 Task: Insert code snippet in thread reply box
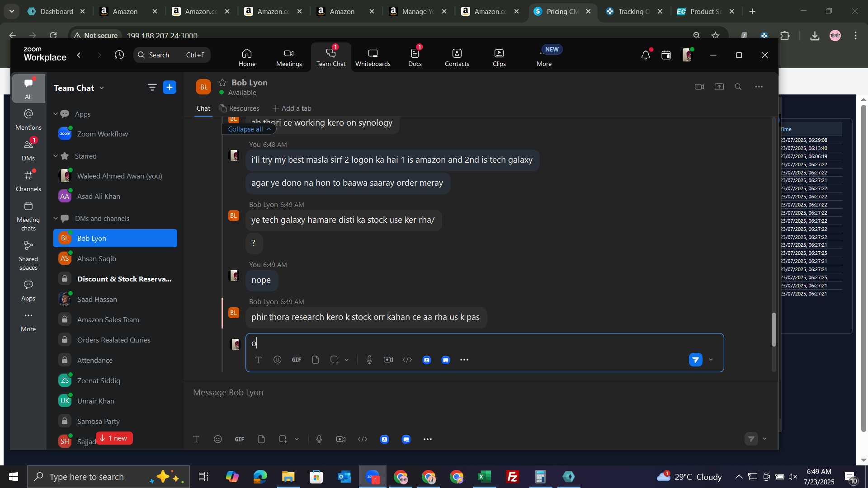coord(407,360)
